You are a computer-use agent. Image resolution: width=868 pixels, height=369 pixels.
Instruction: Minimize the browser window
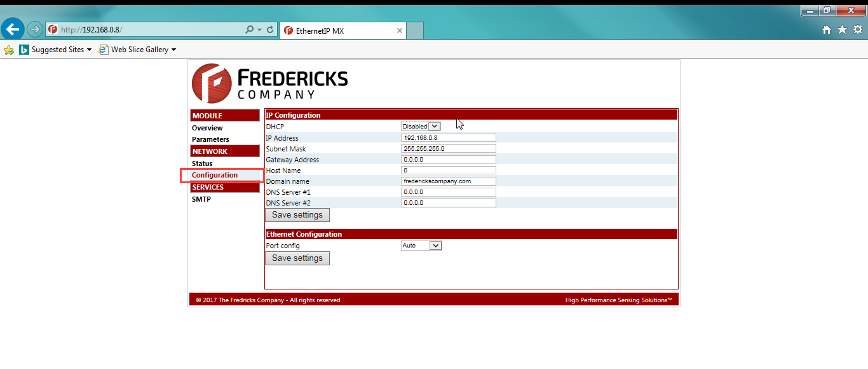click(x=810, y=10)
